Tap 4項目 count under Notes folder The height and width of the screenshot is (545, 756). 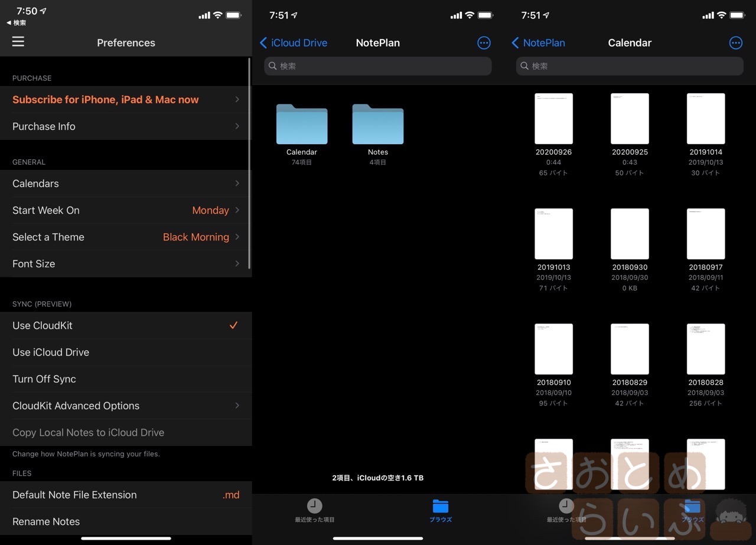click(378, 162)
